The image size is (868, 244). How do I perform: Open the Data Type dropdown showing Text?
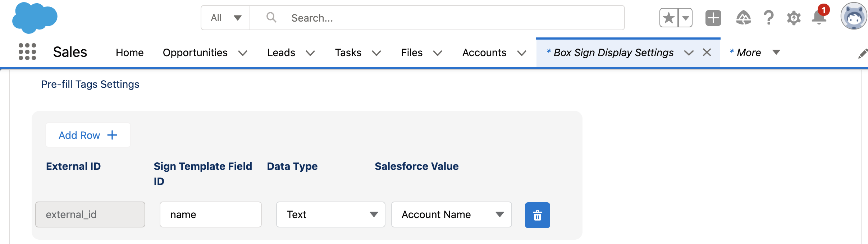[330, 214]
